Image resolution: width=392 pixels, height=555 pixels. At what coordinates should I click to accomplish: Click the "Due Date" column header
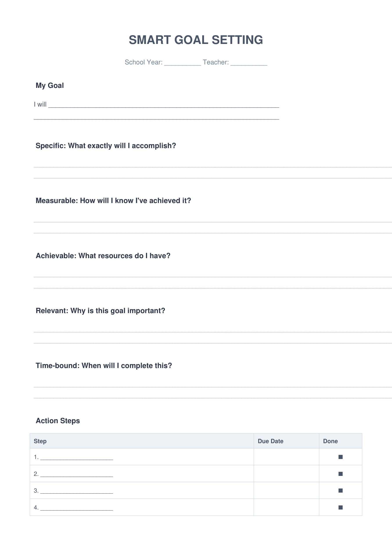(270, 441)
